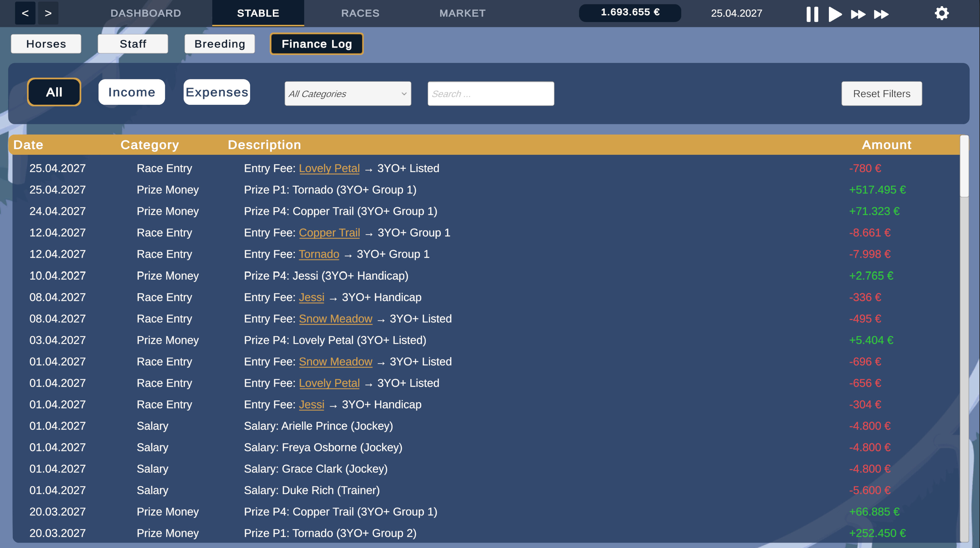Image resolution: width=980 pixels, height=548 pixels.
Task: Open the All Categories dropdown
Action: point(347,94)
